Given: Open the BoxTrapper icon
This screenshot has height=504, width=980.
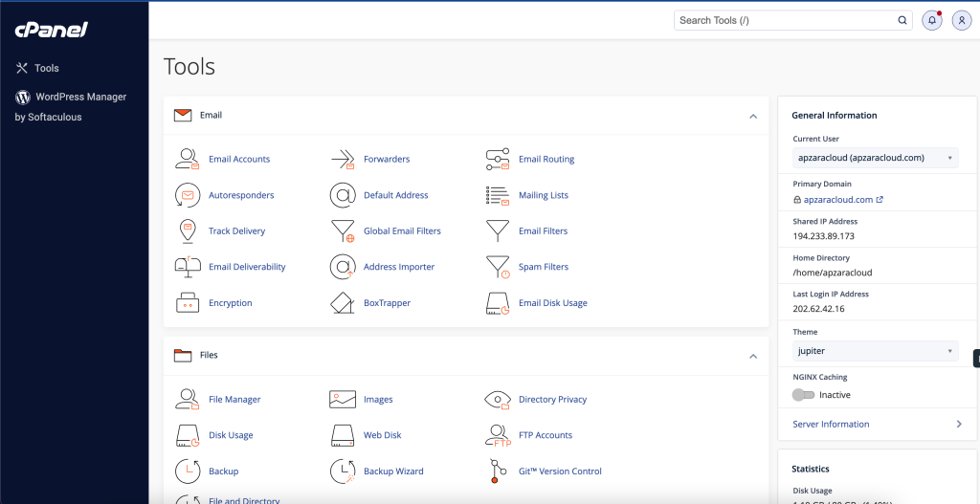Looking at the screenshot, I should pyautogui.click(x=343, y=303).
